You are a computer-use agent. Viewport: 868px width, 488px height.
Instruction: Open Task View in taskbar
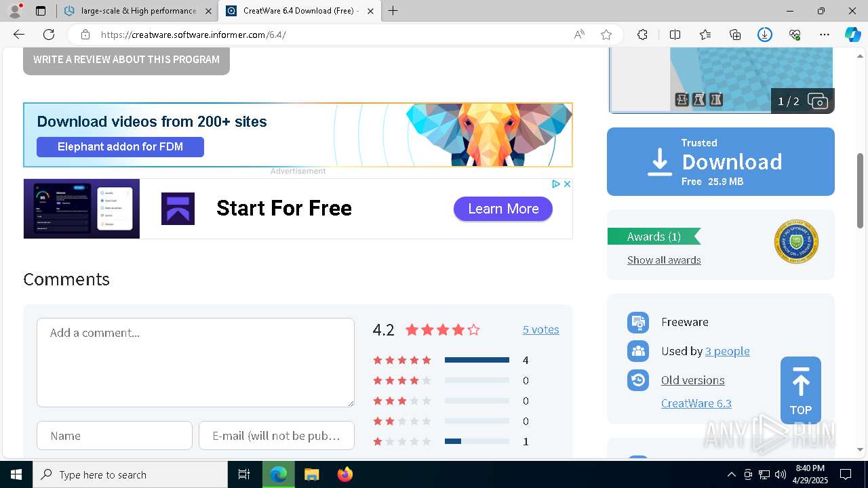click(x=244, y=474)
